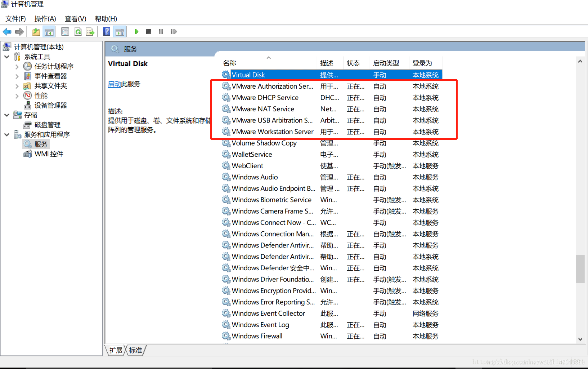Viewport: 588px width, 369px height.
Task: Select the Windows Event Collector row
Action: pos(331,313)
